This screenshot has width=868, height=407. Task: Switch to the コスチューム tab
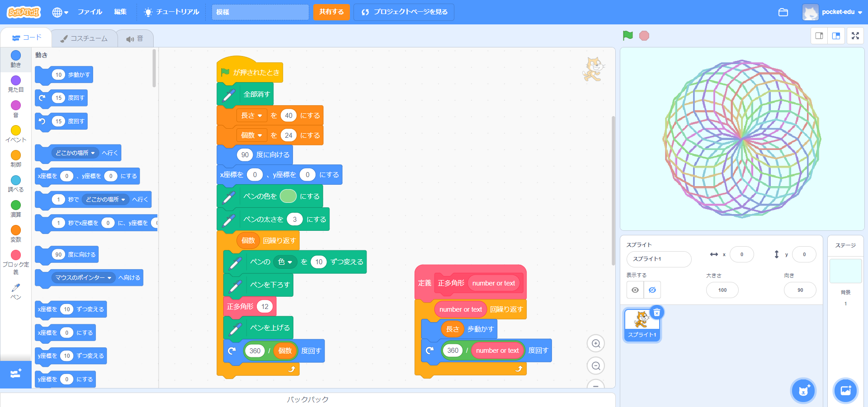pos(85,38)
